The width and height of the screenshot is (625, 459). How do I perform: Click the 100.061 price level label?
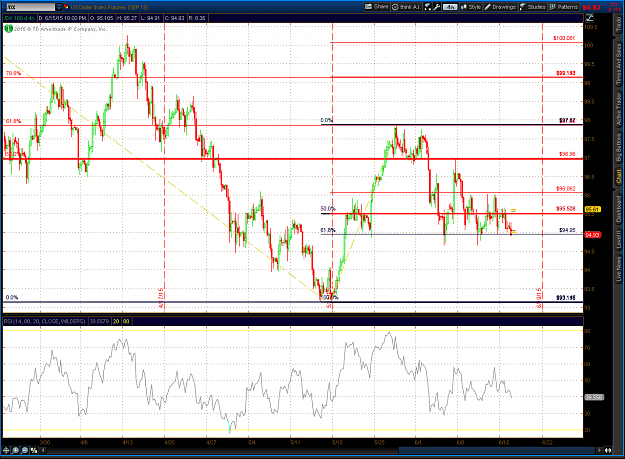coord(564,38)
